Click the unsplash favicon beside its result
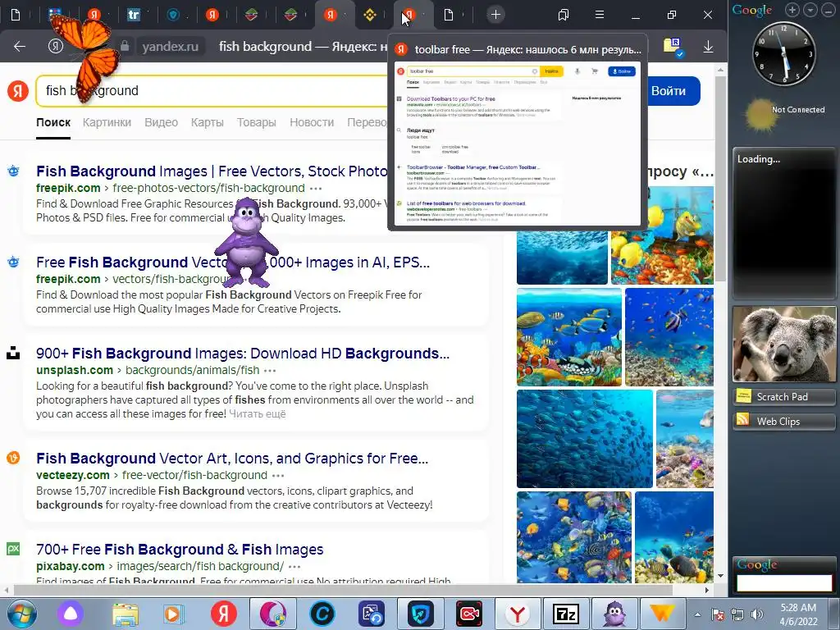Viewport: 840px width, 630px height. 13,354
